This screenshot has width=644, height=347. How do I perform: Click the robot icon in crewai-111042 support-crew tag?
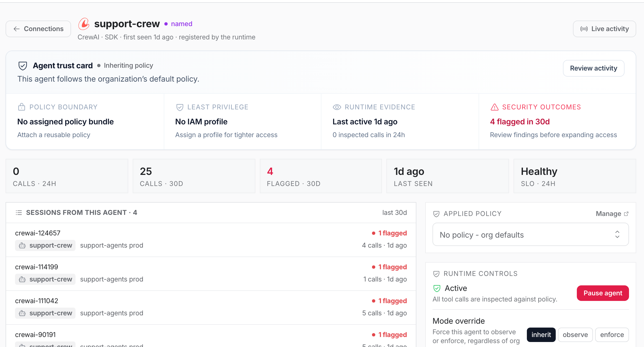(22, 313)
